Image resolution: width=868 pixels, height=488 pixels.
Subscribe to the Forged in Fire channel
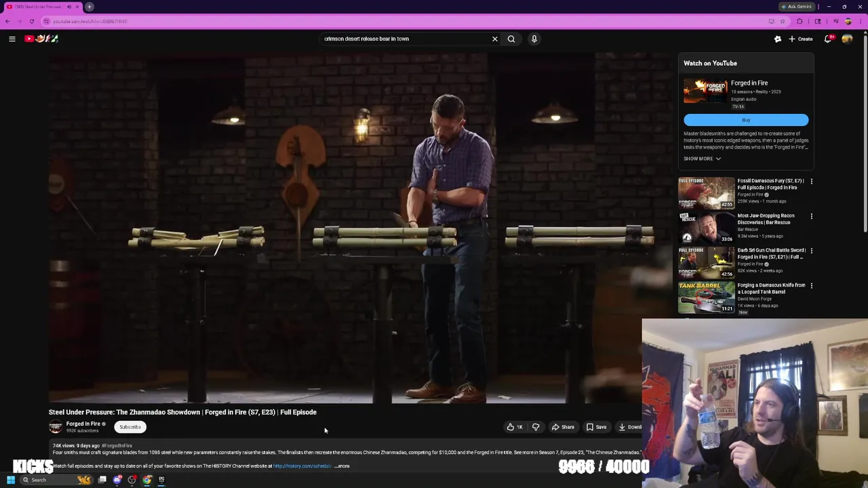[x=130, y=427]
